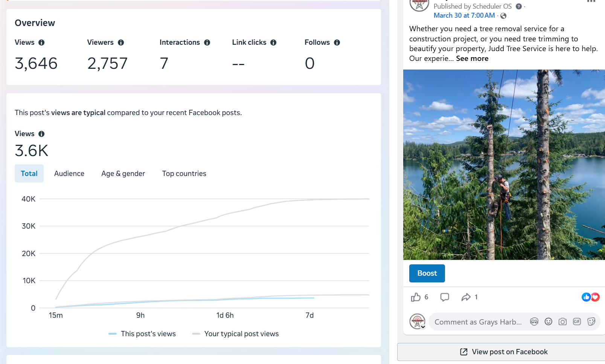
Task: Click the Boost button
Action: pos(427,273)
